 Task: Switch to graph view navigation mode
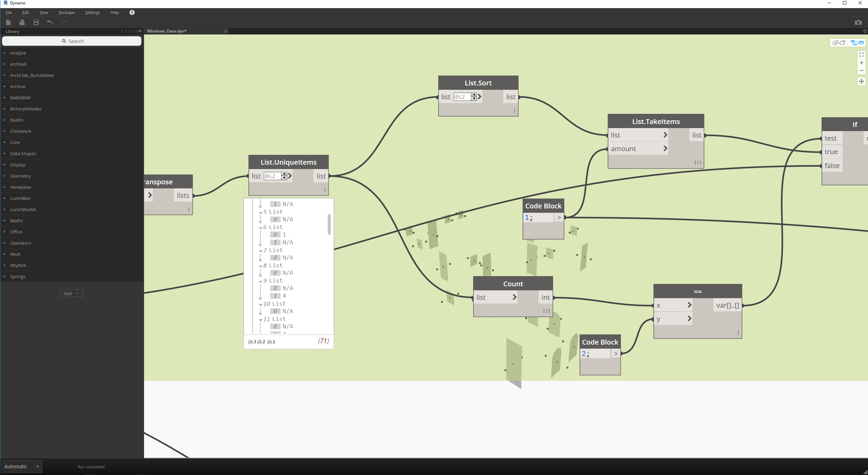(857, 43)
